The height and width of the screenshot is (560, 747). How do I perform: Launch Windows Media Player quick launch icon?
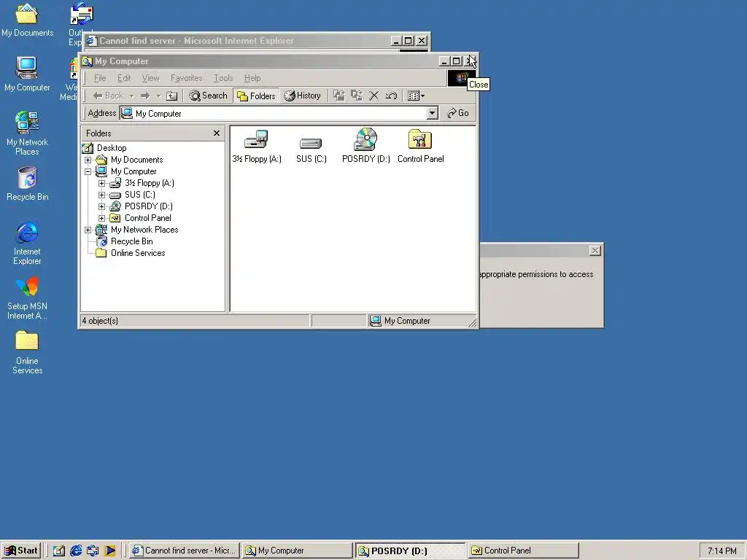(110, 551)
